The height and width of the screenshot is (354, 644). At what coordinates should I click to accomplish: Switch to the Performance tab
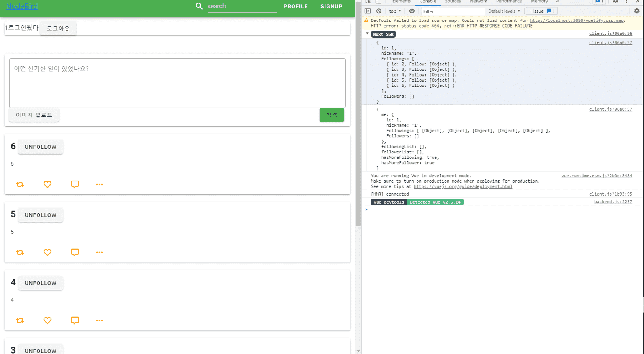509,2
